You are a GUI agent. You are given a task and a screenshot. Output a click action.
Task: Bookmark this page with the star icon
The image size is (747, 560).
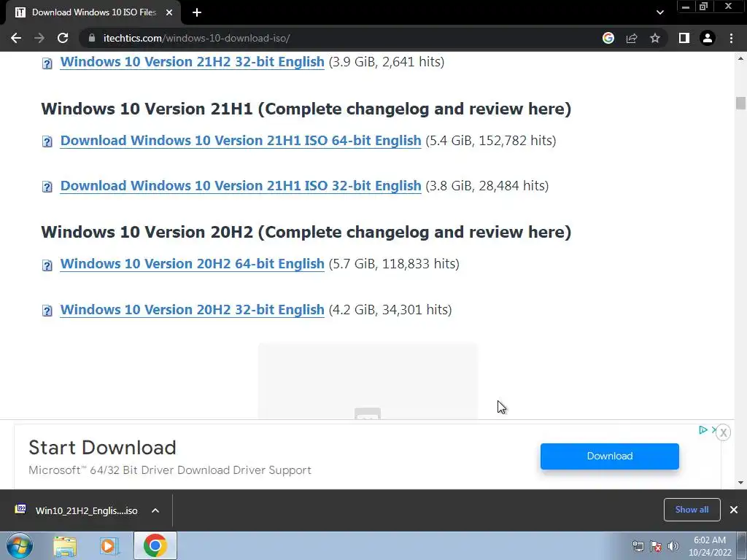click(x=655, y=38)
